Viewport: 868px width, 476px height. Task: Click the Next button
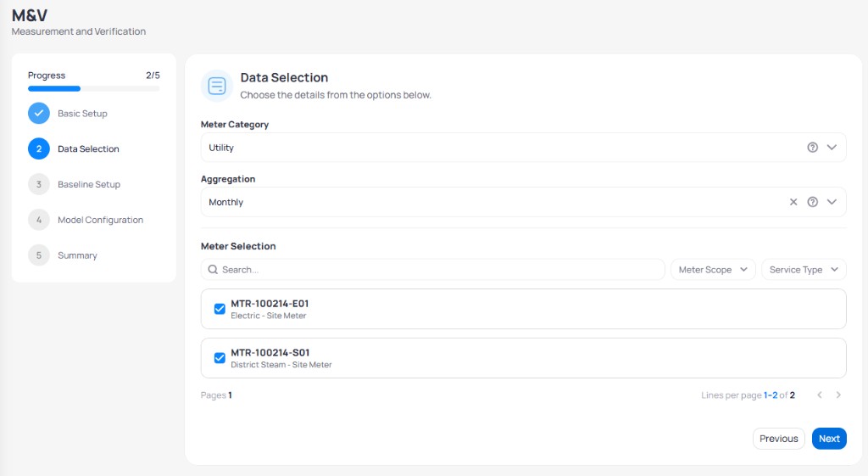(x=829, y=439)
